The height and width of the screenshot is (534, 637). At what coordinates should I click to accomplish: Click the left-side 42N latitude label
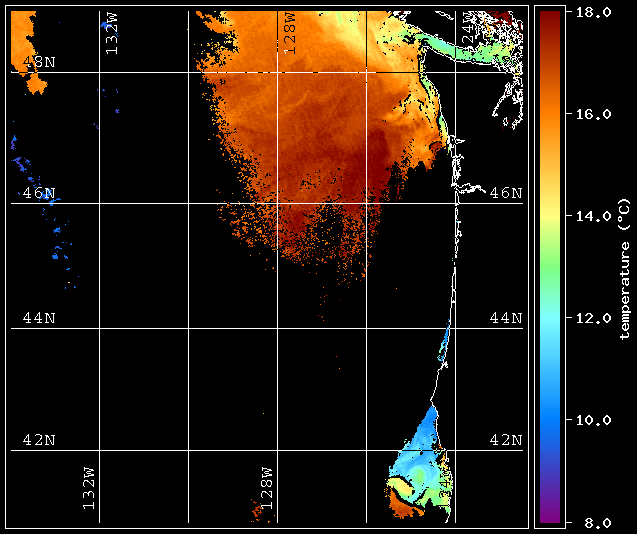(39, 440)
